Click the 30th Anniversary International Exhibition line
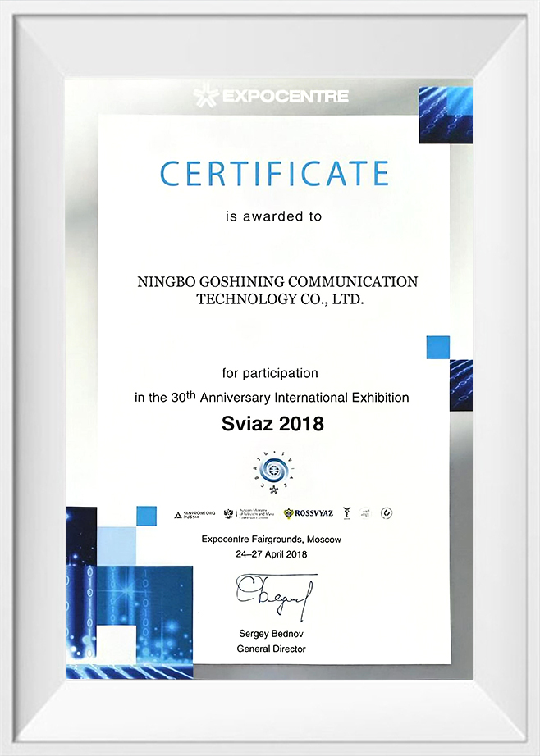Screen dimensions: 540x756 pyautogui.click(x=272, y=398)
